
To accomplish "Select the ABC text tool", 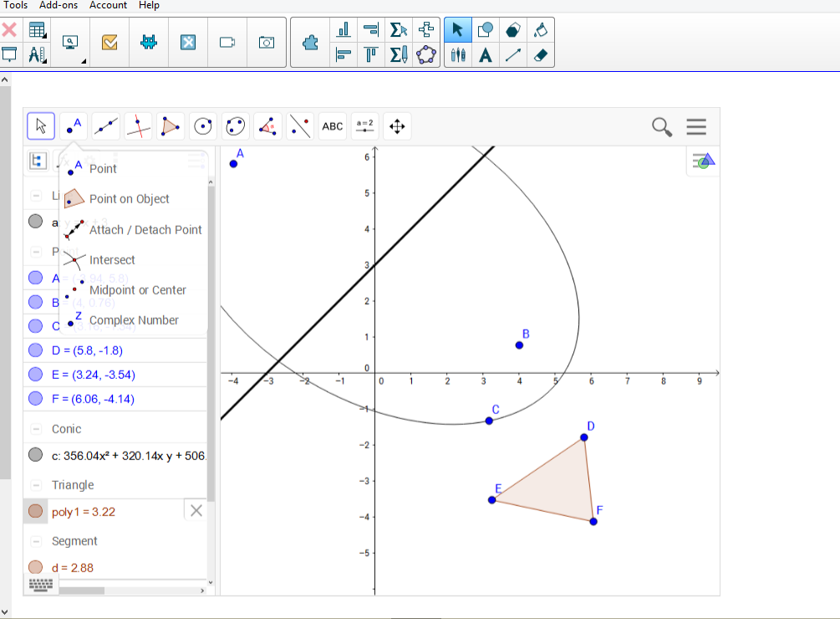I will pyautogui.click(x=333, y=126).
